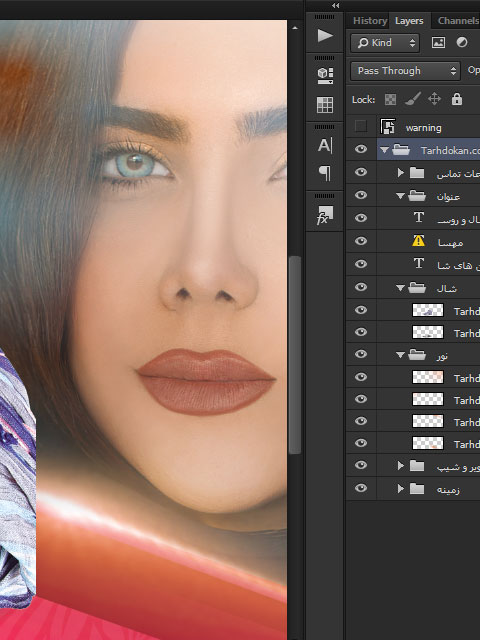The image size is (480, 640).
Task: Hide the زمینه group visibility
Action: 361,488
